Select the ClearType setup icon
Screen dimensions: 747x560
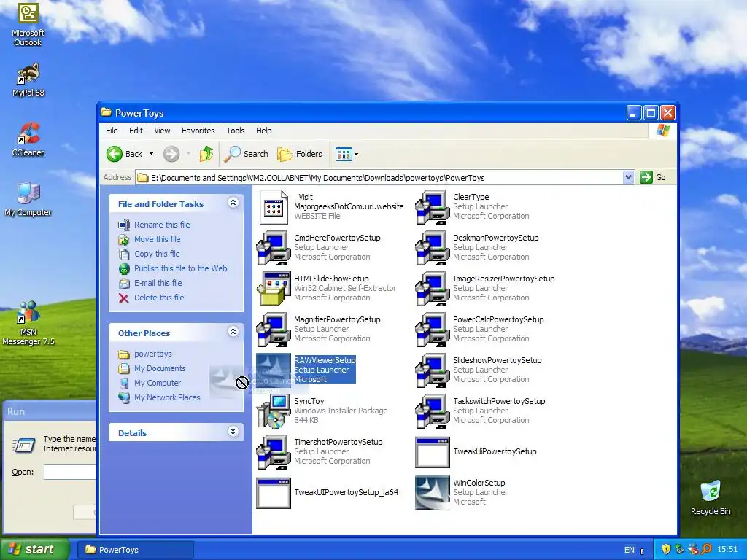[433, 207]
